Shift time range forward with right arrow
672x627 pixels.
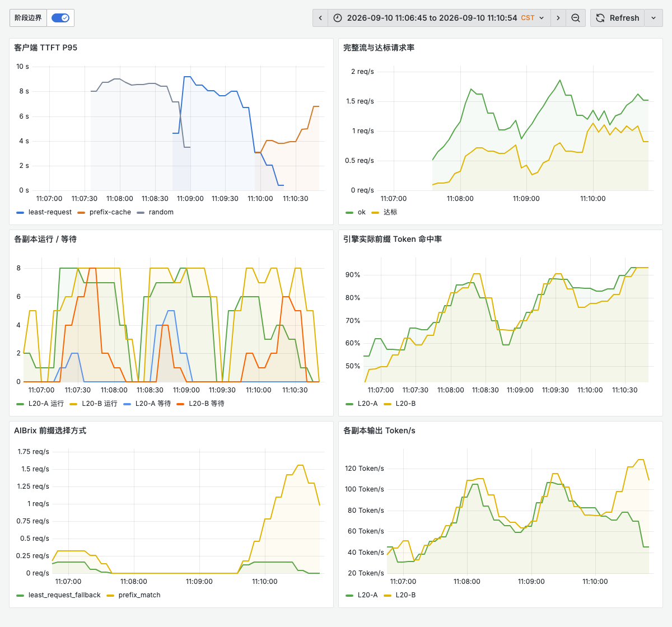[558, 18]
